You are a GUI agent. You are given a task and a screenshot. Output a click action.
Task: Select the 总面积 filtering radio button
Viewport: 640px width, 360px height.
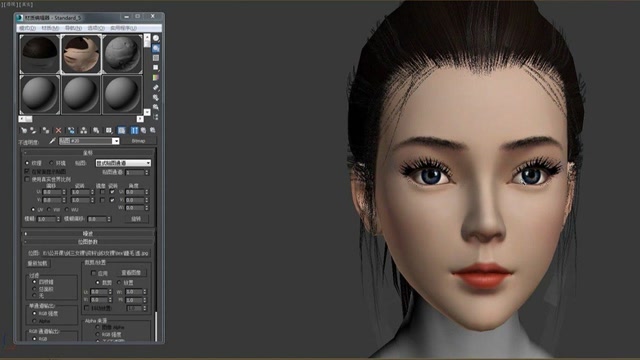[x=34, y=289]
